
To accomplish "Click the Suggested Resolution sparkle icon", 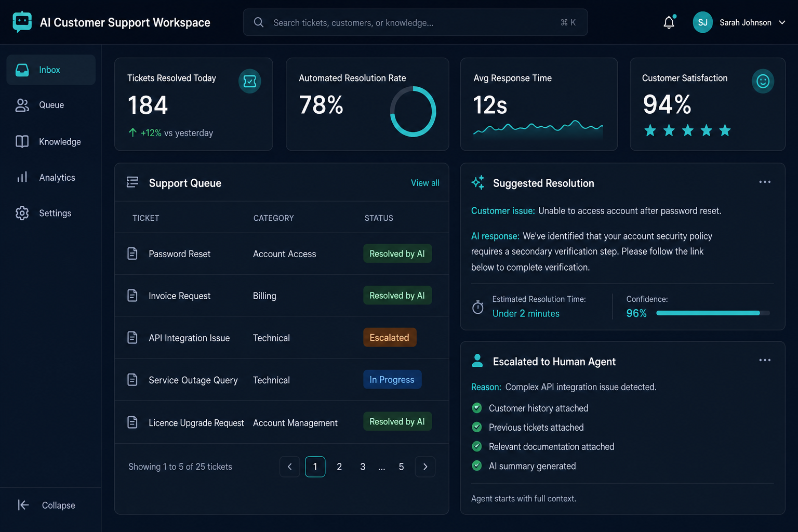I will point(478,182).
